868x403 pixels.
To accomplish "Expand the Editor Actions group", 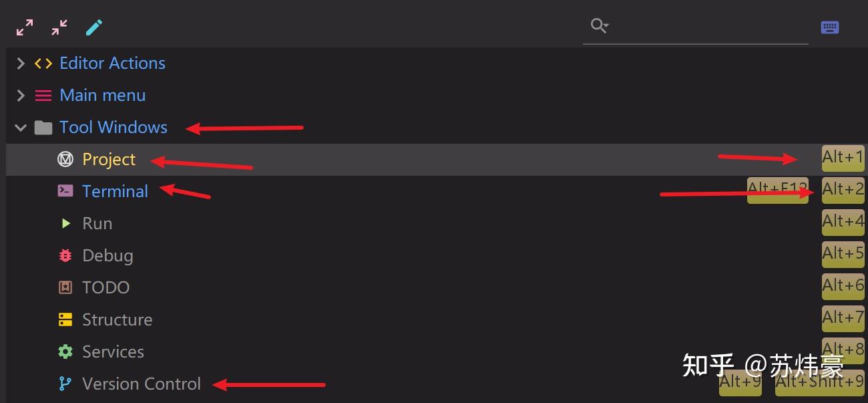I will tap(21, 63).
